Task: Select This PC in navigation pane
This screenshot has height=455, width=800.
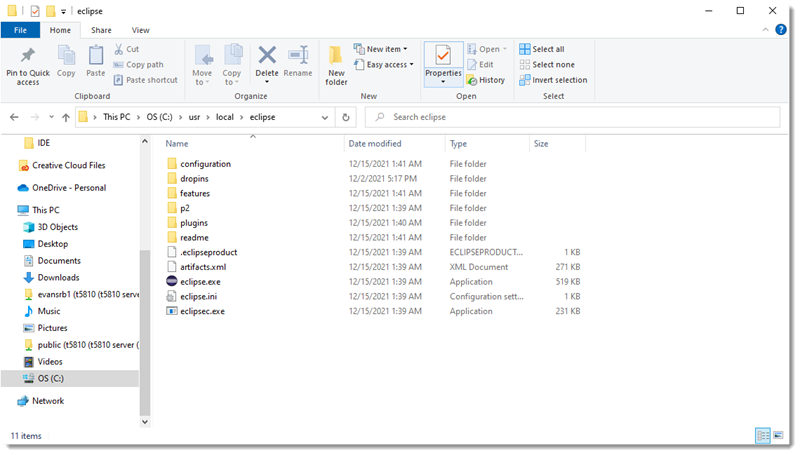Action: (45, 210)
